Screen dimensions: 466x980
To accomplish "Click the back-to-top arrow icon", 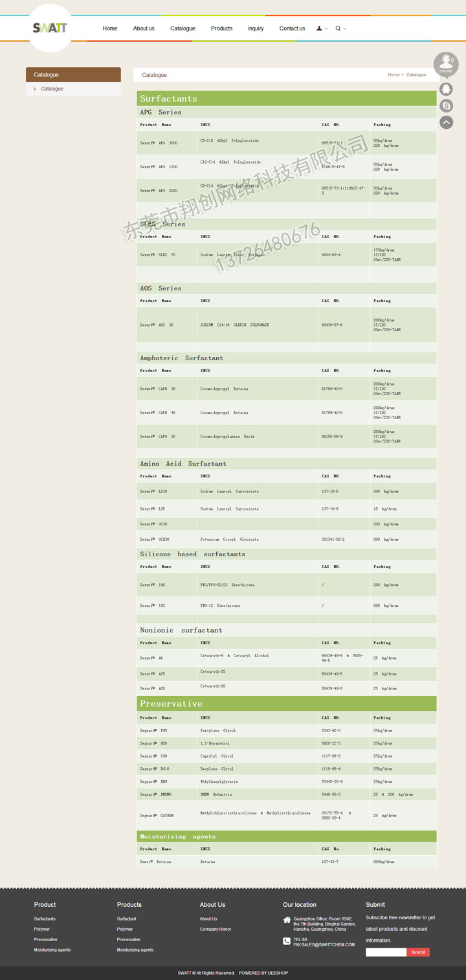I will coord(446,122).
